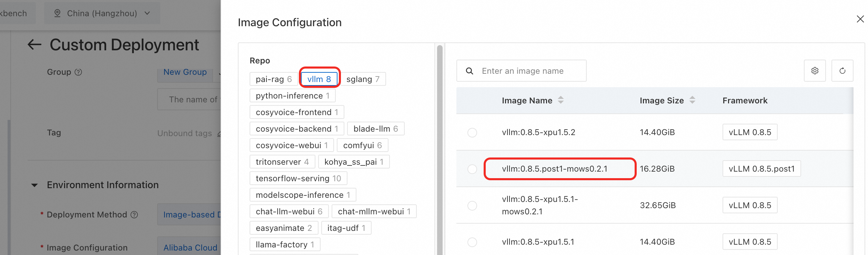This screenshot has height=255, width=868.
Task: Select the vllm repo tag
Action: point(319,79)
